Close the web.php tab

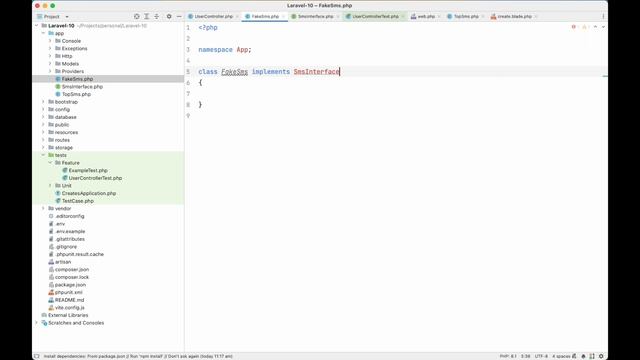pyautogui.click(x=439, y=16)
